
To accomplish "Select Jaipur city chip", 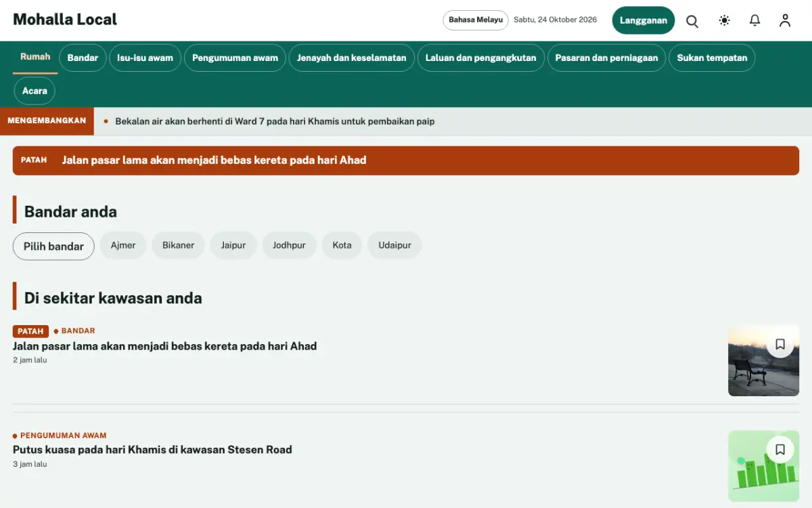I will (x=233, y=245).
